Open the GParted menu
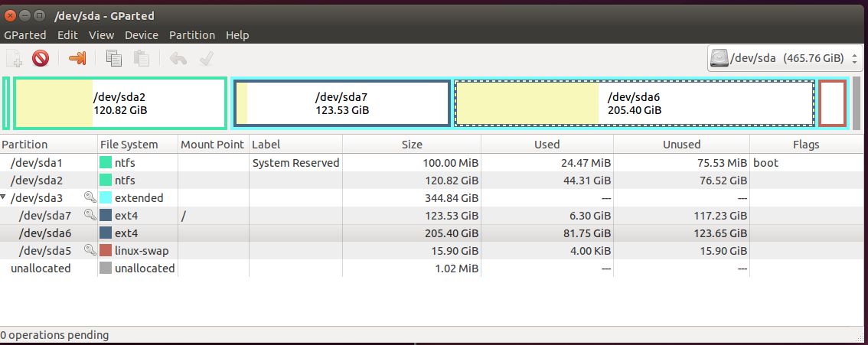868x345 pixels. click(25, 35)
